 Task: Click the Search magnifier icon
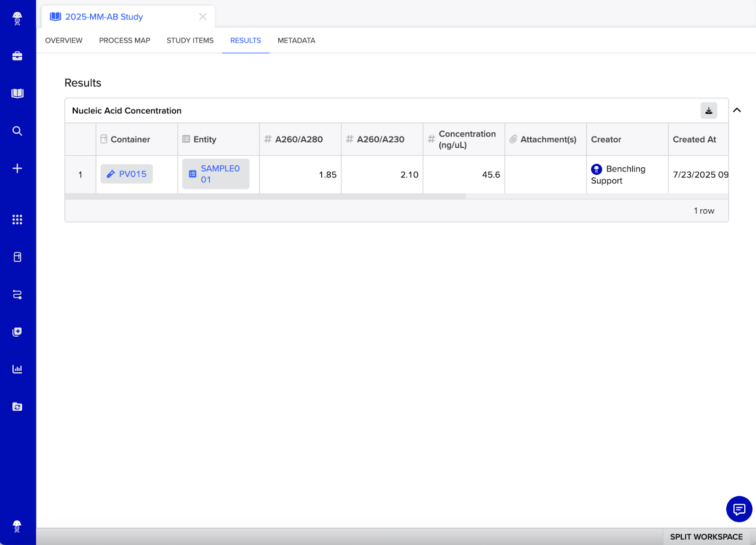pyautogui.click(x=17, y=131)
